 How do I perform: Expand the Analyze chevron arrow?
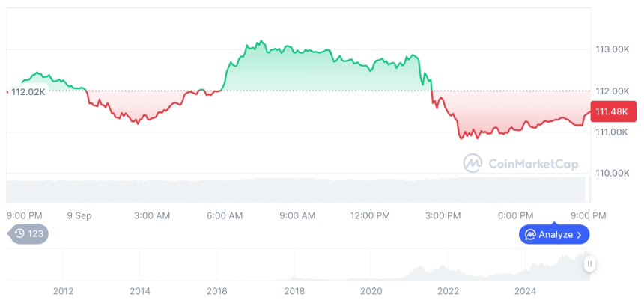(x=580, y=235)
